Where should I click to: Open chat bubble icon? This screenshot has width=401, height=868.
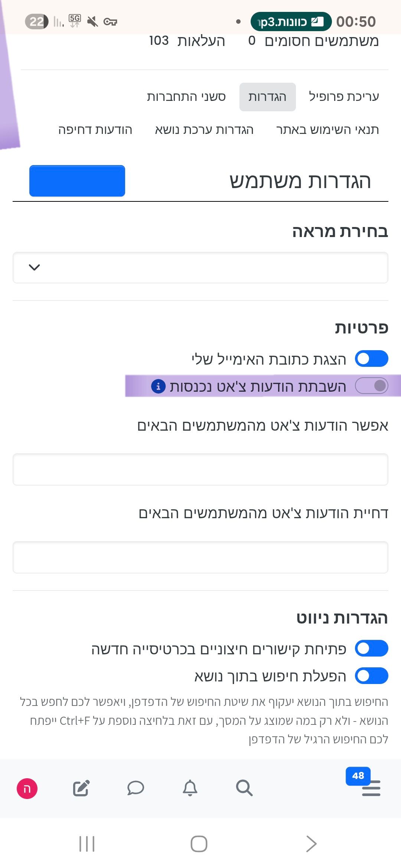point(136,788)
